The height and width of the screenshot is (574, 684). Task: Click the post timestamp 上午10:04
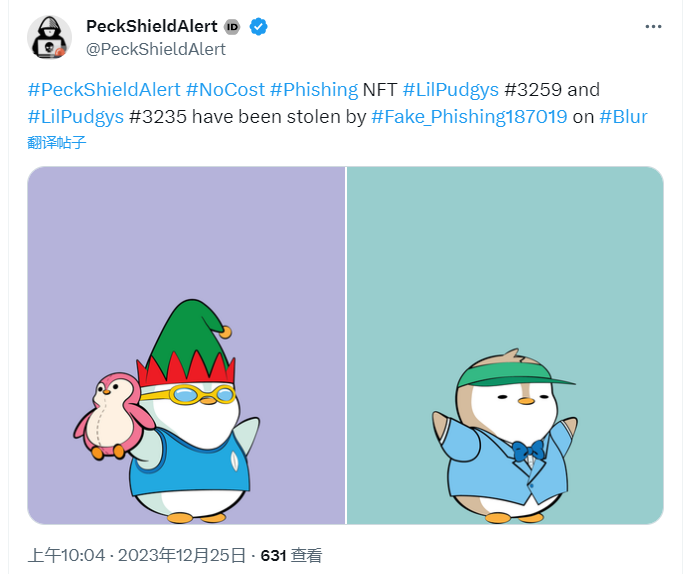(64, 555)
